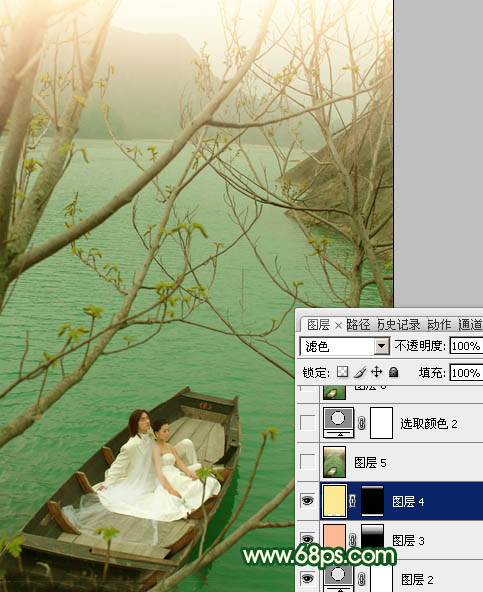This screenshot has width=483, height=592.
Task: Click the mask link icon on 图层 4
Action: click(353, 501)
